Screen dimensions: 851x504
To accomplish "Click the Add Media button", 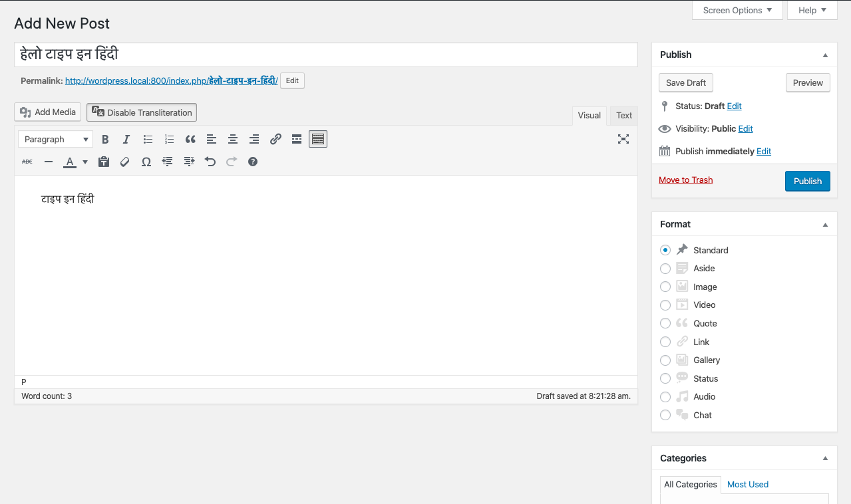I will coord(48,112).
